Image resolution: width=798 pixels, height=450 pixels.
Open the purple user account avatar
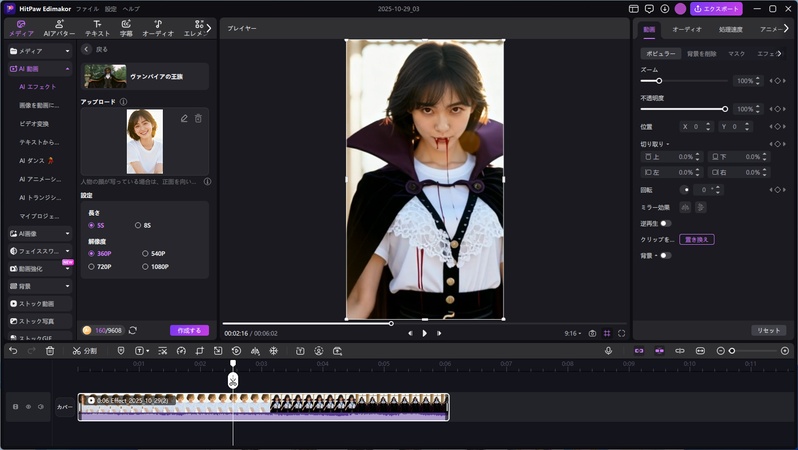[x=680, y=9]
